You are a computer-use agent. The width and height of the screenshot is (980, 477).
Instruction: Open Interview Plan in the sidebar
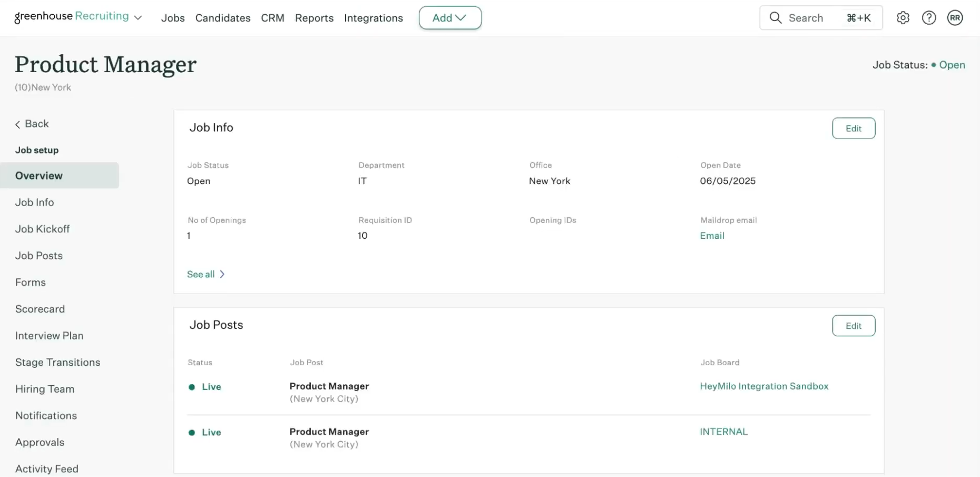click(x=49, y=336)
